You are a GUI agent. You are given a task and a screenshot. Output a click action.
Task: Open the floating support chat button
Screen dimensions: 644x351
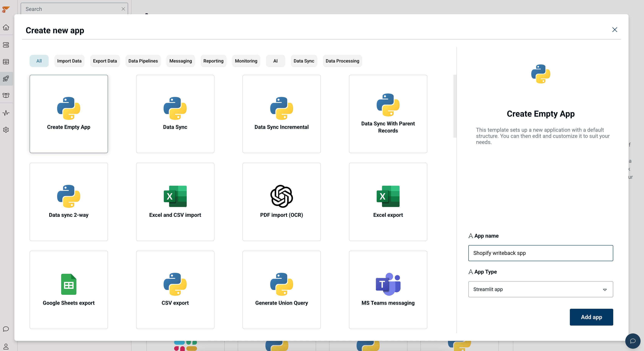(633, 341)
